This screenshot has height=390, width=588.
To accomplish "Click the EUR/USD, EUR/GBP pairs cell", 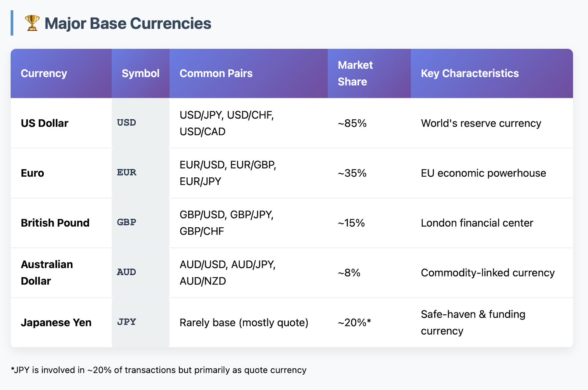I will pyautogui.click(x=228, y=173).
